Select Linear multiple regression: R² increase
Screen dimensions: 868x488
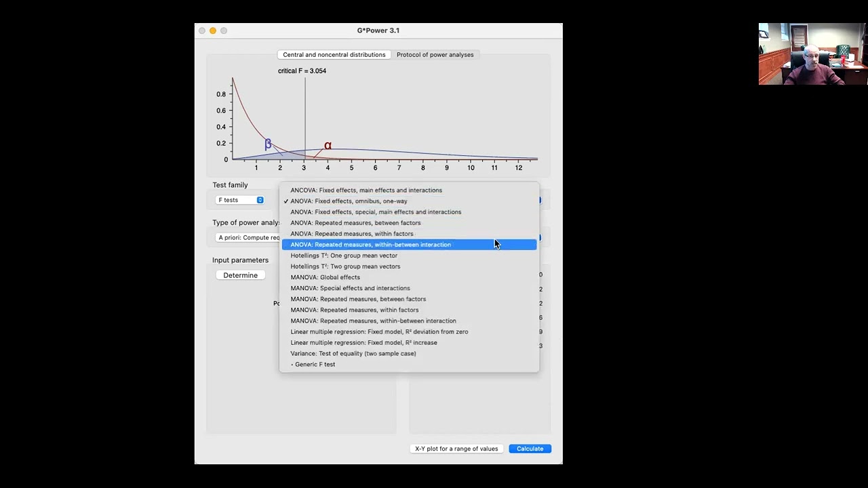click(409, 342)
